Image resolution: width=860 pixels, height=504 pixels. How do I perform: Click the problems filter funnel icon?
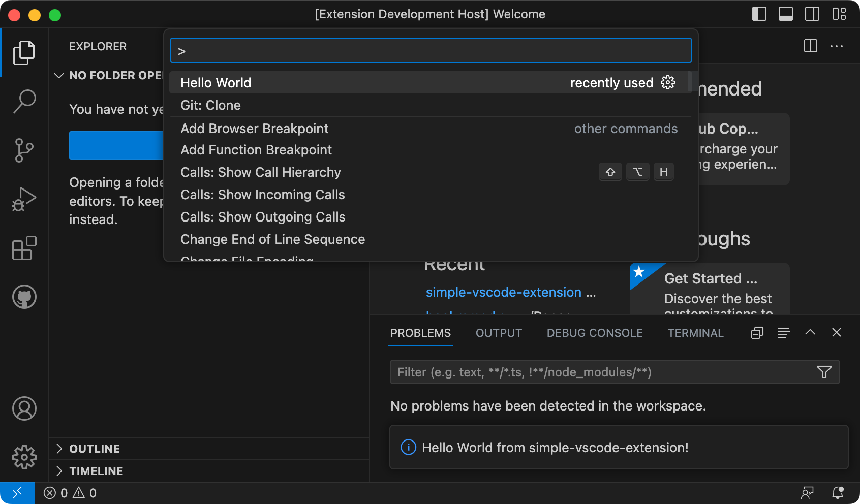pyautogui.click(x=824, y=372)
